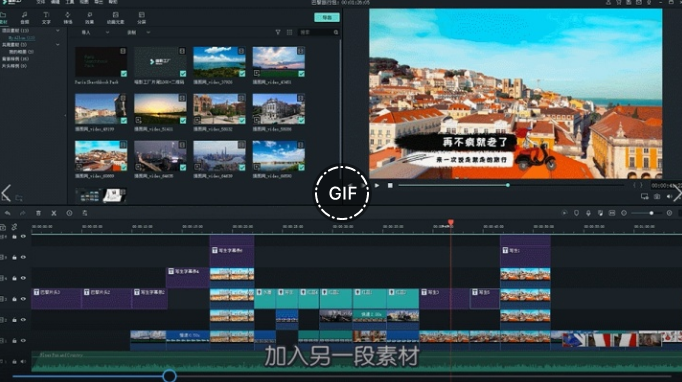Viewport: 682px width, 382px height.
Task: Click the voiceover microphone icon
Action: (x=588, y=213)
